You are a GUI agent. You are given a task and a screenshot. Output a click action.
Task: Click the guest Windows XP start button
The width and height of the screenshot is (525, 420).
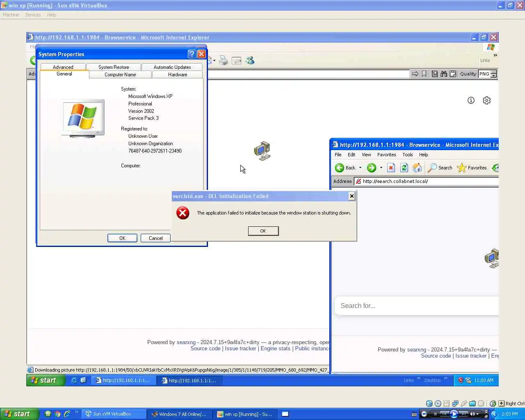pyautogui.click(x=46, y=380)
